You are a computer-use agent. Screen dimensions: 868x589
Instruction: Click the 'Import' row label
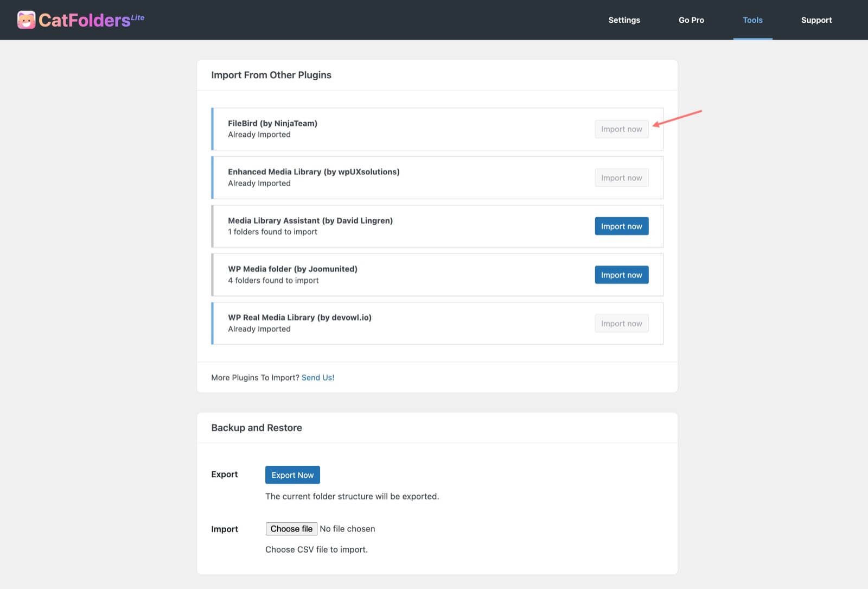(x=225, y=529)
